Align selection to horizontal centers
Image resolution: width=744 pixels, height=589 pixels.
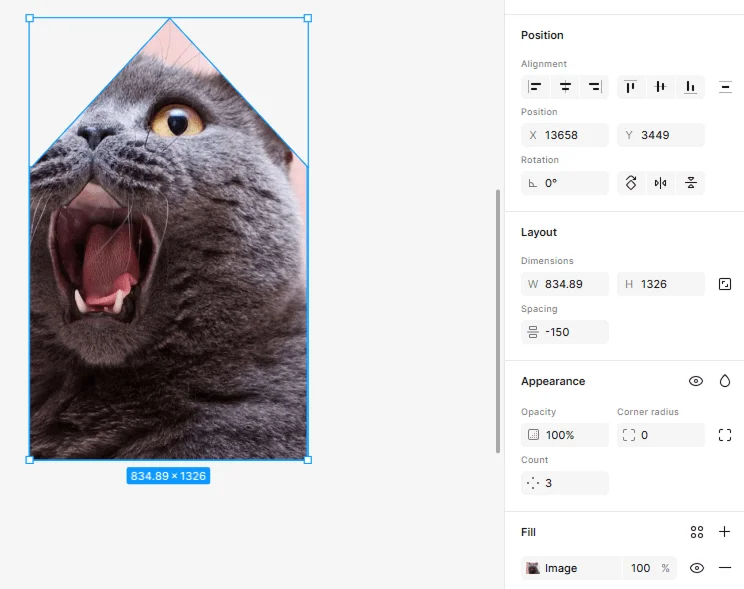click(565, 87)
